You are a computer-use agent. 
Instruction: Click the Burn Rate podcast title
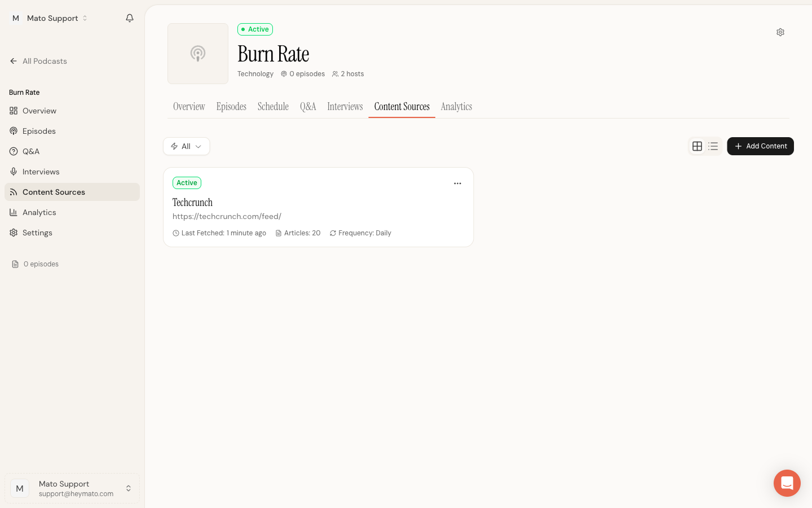273,54
